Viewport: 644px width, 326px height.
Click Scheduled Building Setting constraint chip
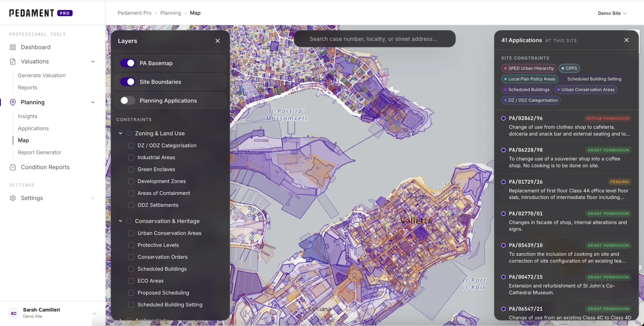(592, 79)
